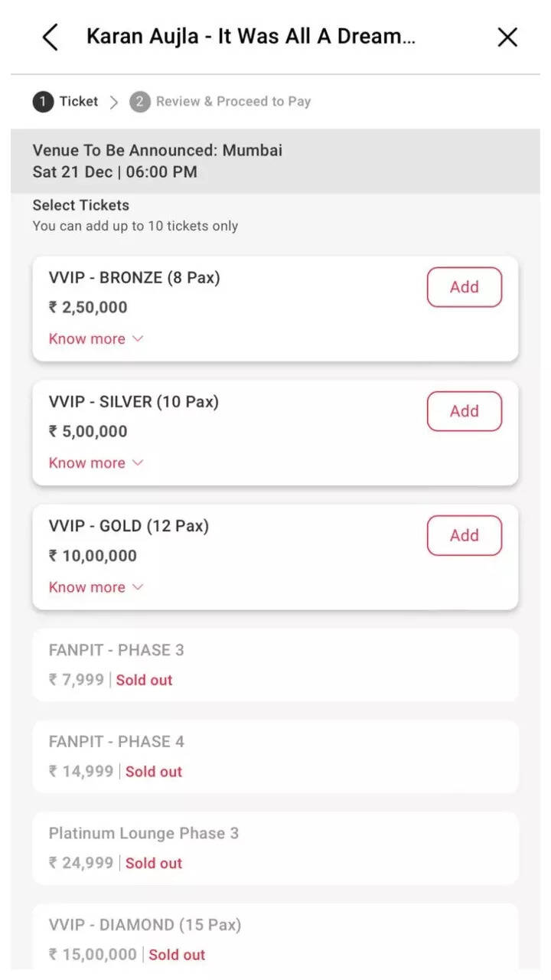The height and width of the screenshot is (980, 551).
Task: Tap the VVIP - DIAMOND (15 Pax) card
Action: 275,938
